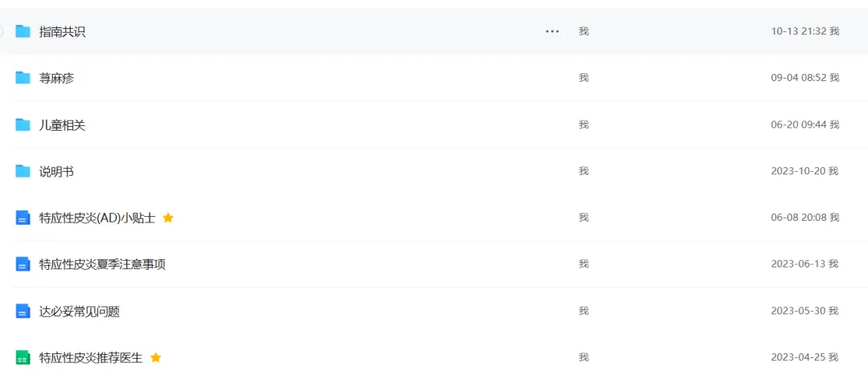Toggle the star on 特应性皮炎(AD)小贴士
Image resolution: width=868 pixels, height=375 pixels.
(x=168, y=218)
